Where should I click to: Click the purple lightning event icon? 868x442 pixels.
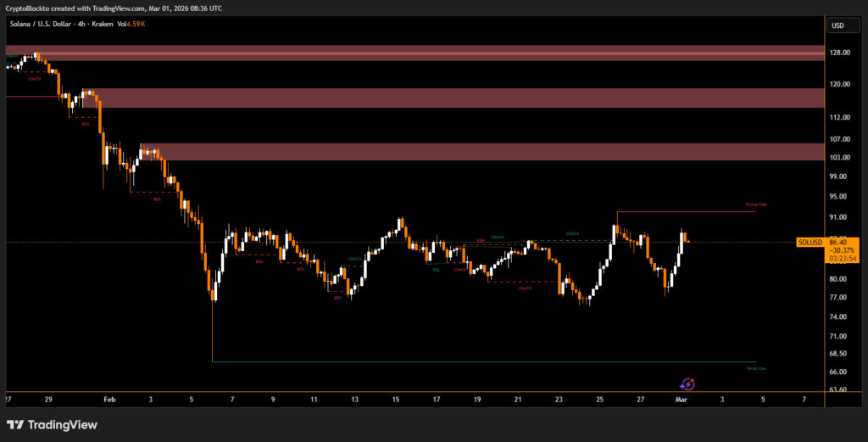point(688,384)
